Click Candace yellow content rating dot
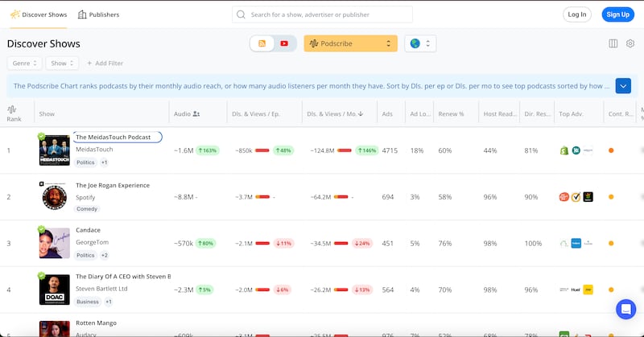This screenshot has width=644, height=337. point(611,244)
